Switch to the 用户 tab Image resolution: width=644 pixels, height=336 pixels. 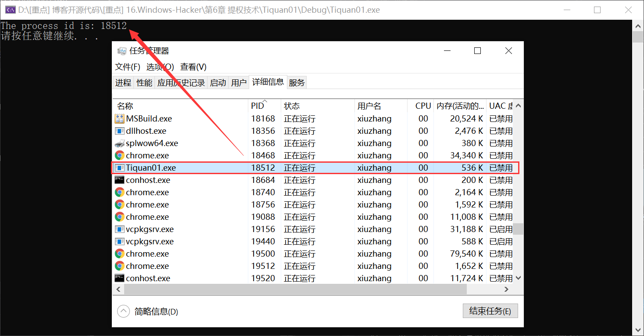239,82
